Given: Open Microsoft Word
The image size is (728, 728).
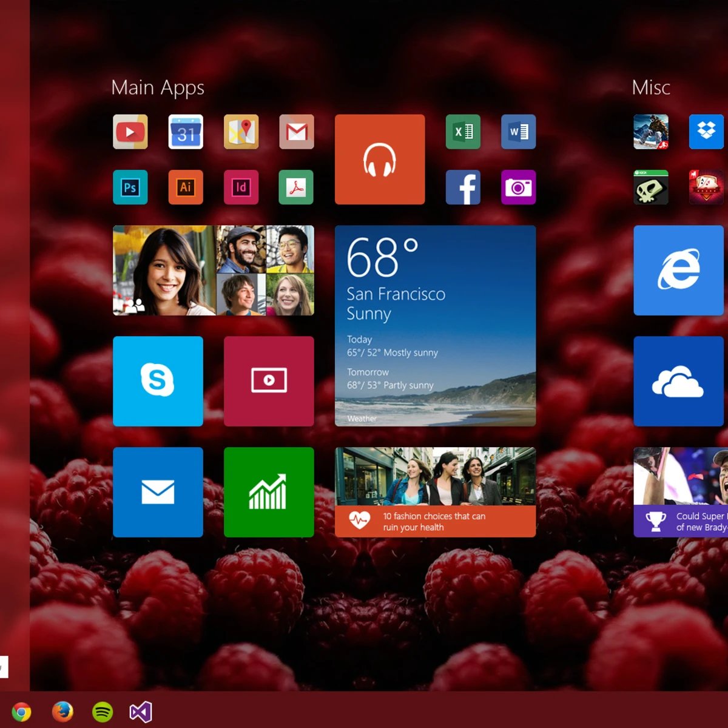Looking at the screenshot, I should (517, 132).
